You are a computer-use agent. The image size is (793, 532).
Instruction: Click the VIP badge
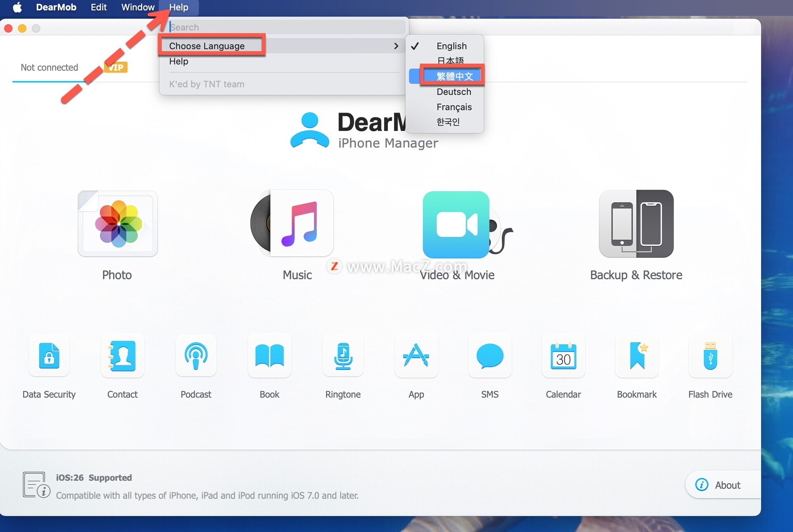click(116, 67)
